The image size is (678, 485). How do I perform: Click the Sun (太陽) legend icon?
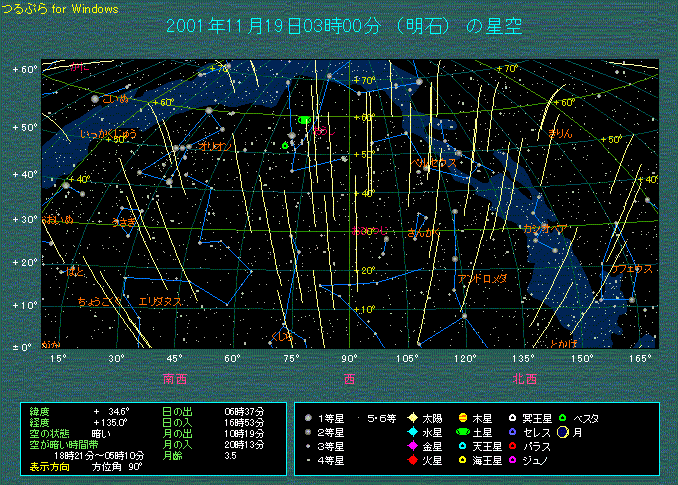412,418
